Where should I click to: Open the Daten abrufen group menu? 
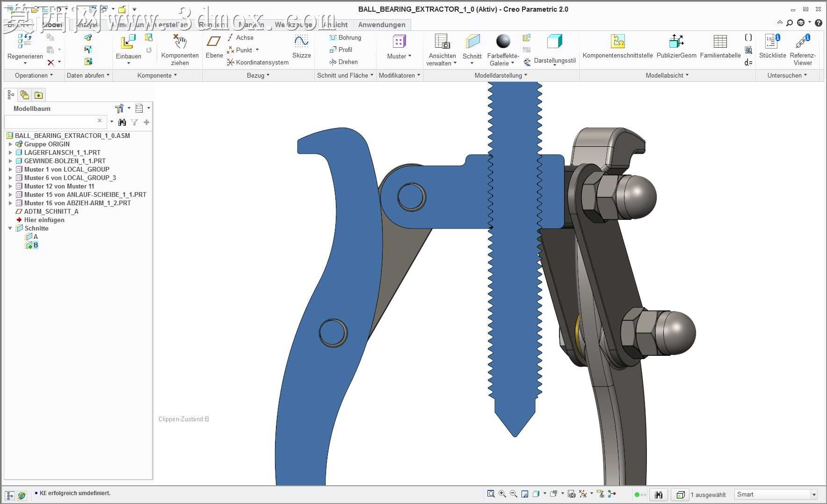(x=88, y=75)
